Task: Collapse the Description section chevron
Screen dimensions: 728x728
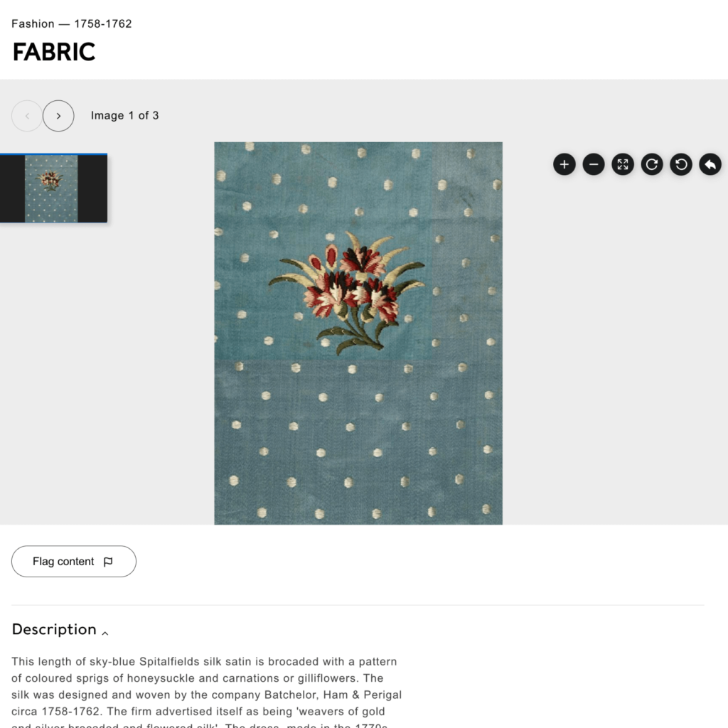Action: pyautogui.click(x=105, y=632)
